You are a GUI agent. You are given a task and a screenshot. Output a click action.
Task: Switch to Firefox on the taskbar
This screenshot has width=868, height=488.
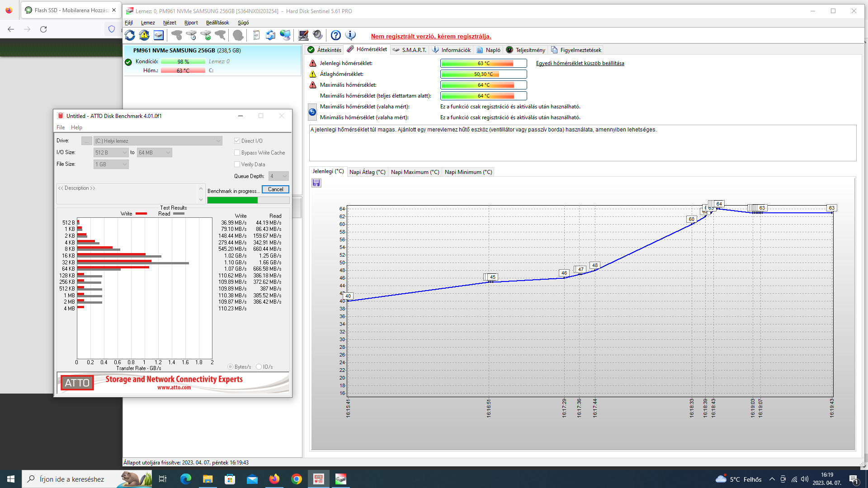click(x=274, y=479)
